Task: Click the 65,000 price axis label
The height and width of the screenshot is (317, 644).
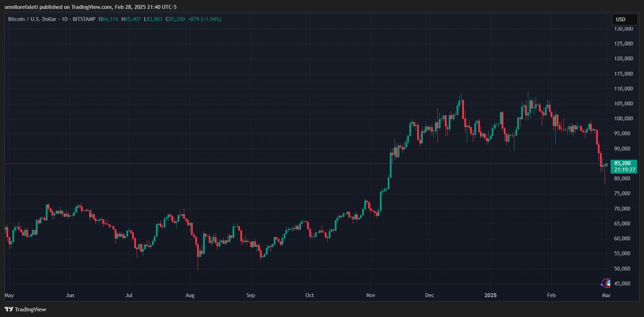Action: [x=622, y=224]
